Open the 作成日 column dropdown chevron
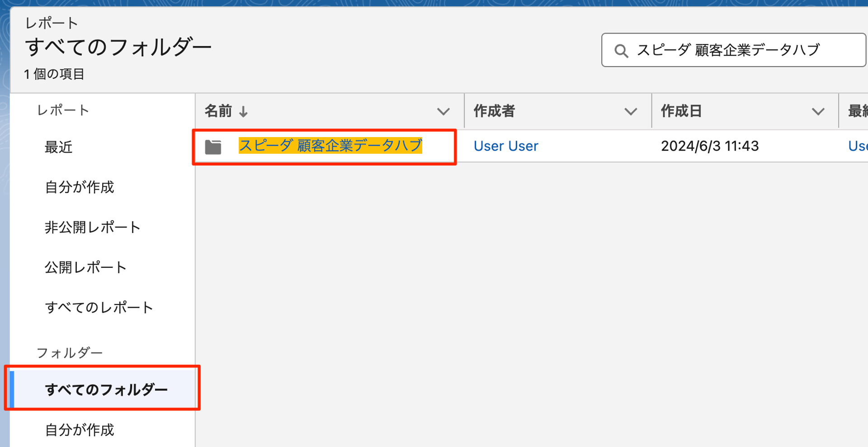Image resolution: width=868 pixels, height=447 pixels. click(817, 112)
